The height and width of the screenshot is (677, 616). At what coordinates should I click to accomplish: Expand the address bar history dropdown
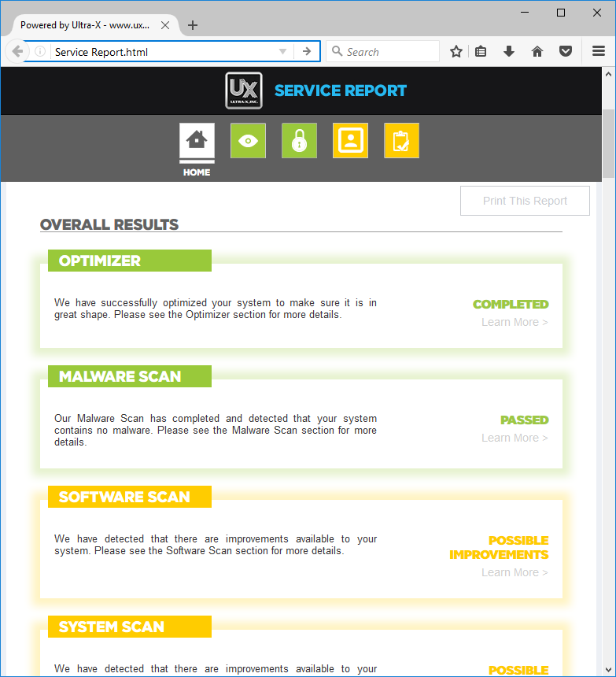[x=283, y=52]
